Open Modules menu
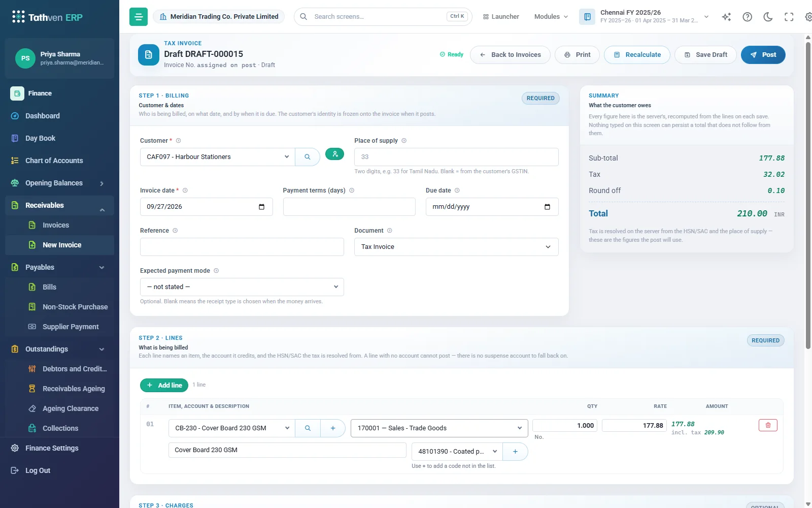Image resolution: width=812 pixels, height=508 pixels. click(551, 17)
